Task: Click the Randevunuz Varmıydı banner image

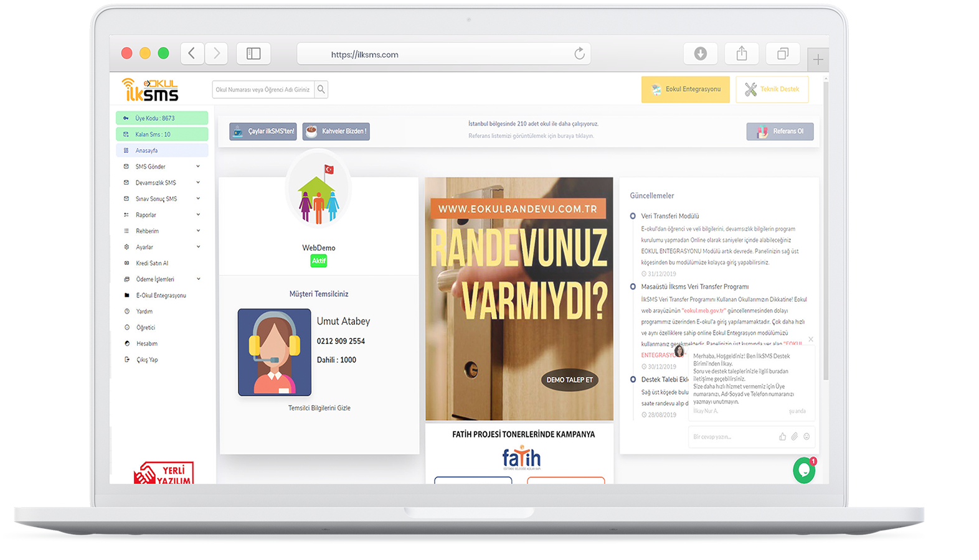Action: tap(519, 299)
